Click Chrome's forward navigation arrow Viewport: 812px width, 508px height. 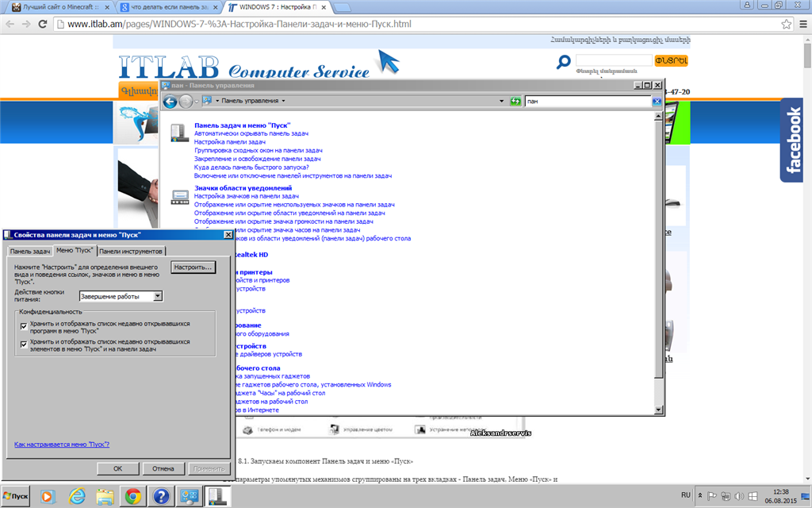coord(26,25)
